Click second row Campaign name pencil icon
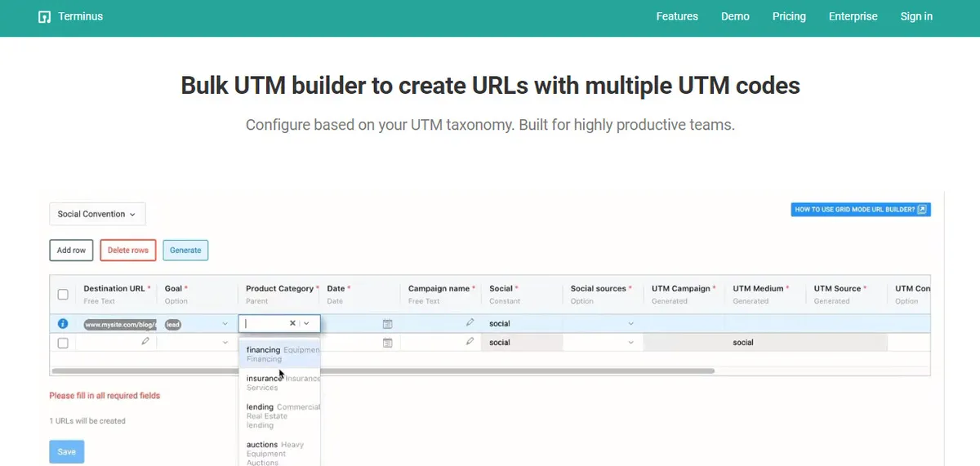980x466 pixels. click(470, 342)
